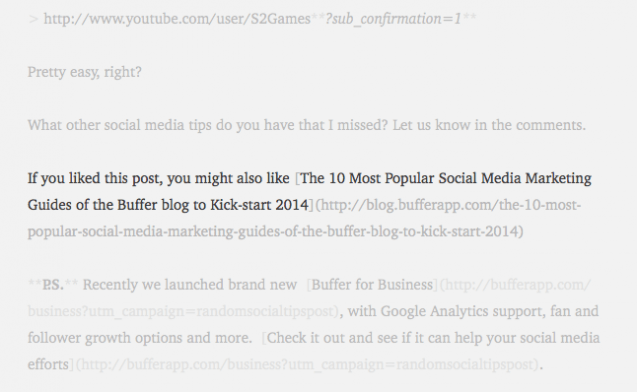The width and height of the screenshot is (637, 392).
Task: Click the italic ?sub_confirmation=1 text
Action: pos(394,19)
